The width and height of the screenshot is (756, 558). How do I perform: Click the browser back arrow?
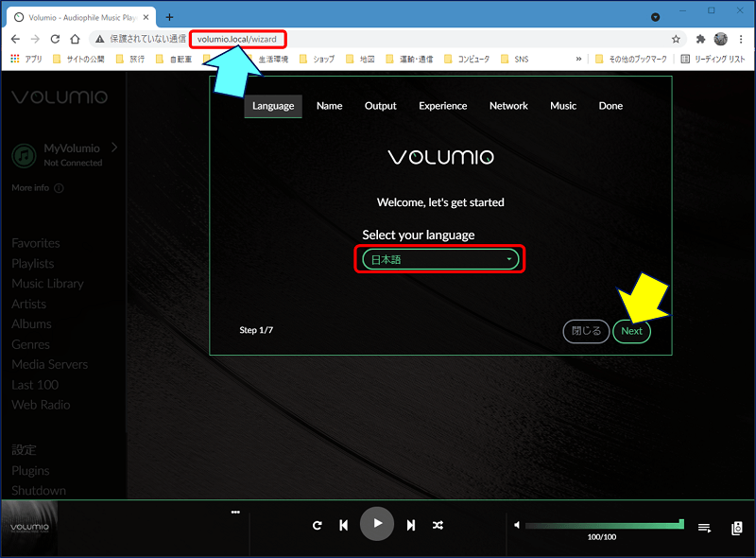click(x=15, y=39)
